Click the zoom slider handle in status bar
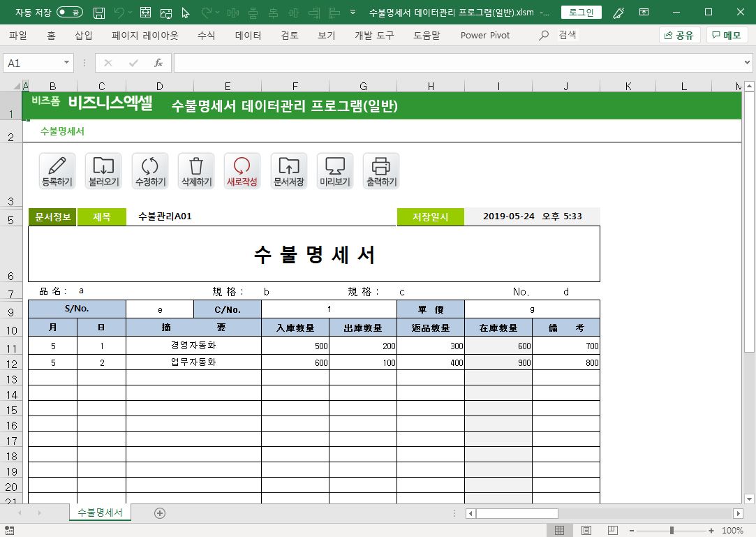The width and height of the screenshot is (756, 537). point(672,531)
